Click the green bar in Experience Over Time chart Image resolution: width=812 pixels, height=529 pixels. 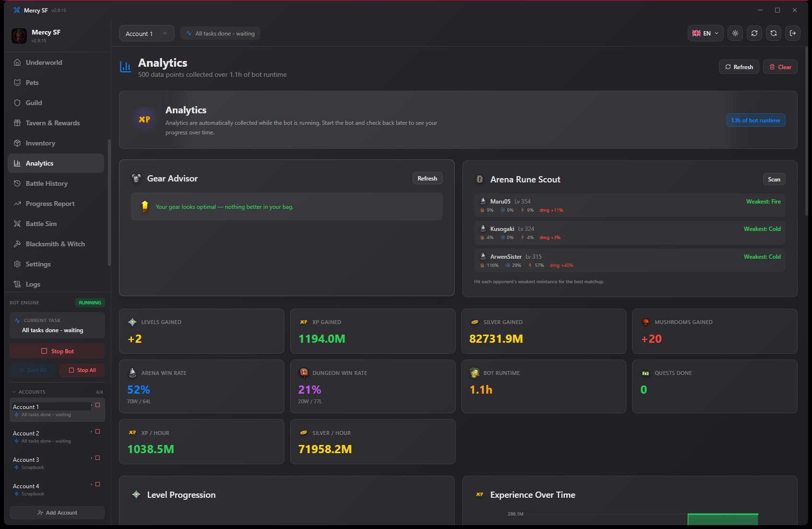[x=723, y=519]
